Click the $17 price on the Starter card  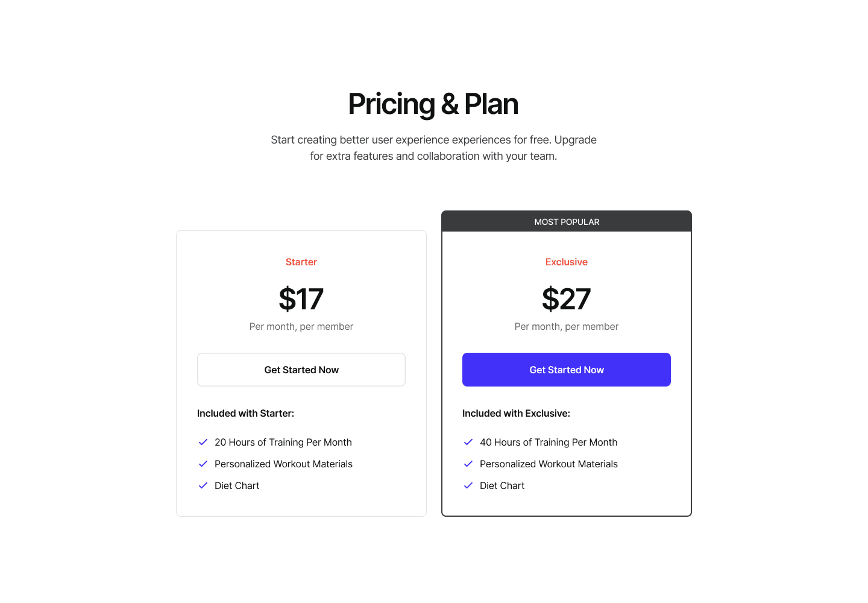301,299
